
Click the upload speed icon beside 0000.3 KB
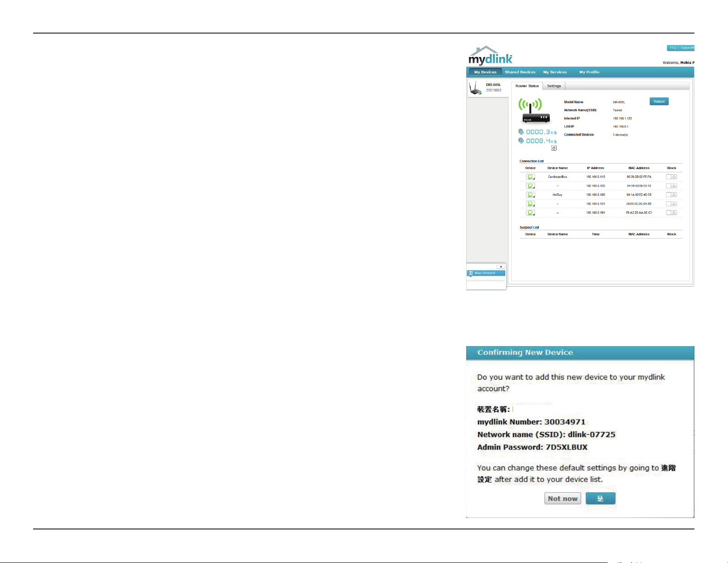coord(521,132)
